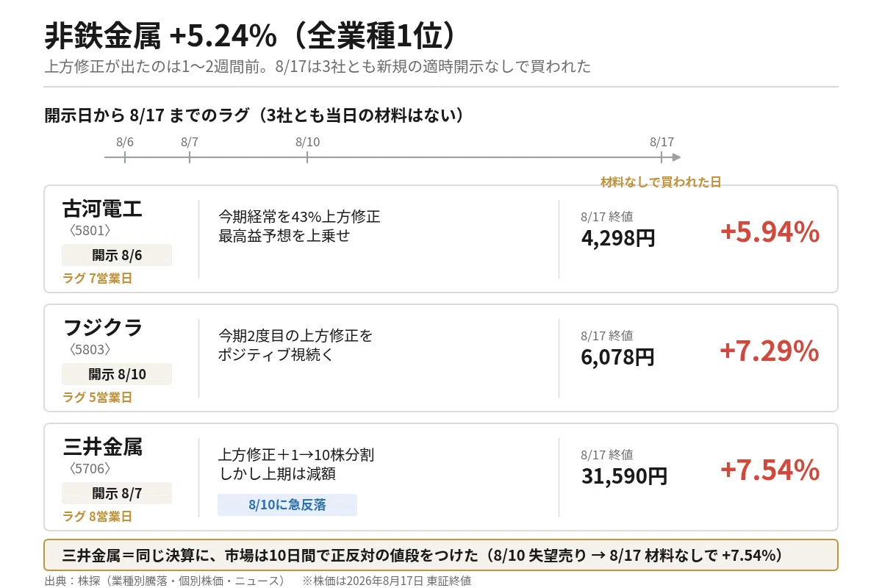This screenshot has height=588, width=882.
Task: Click the 8/6 timeline tick marker
Action: click(125, 157)
